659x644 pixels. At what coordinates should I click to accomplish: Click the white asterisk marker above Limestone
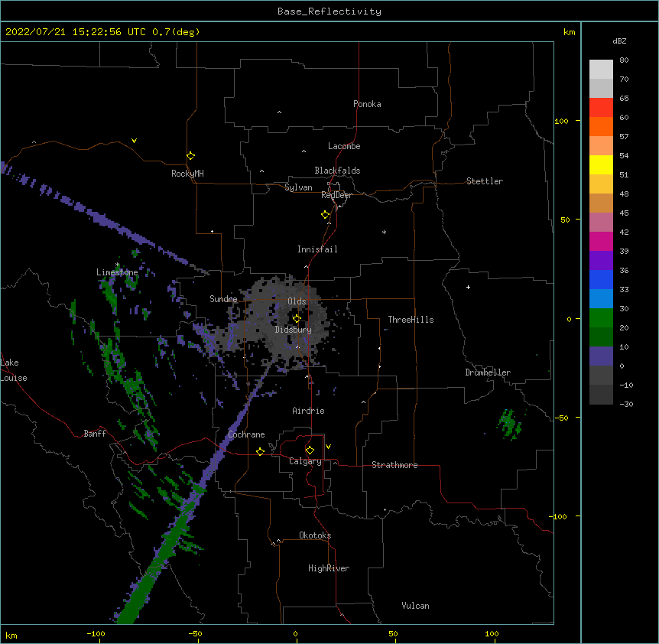117,265
